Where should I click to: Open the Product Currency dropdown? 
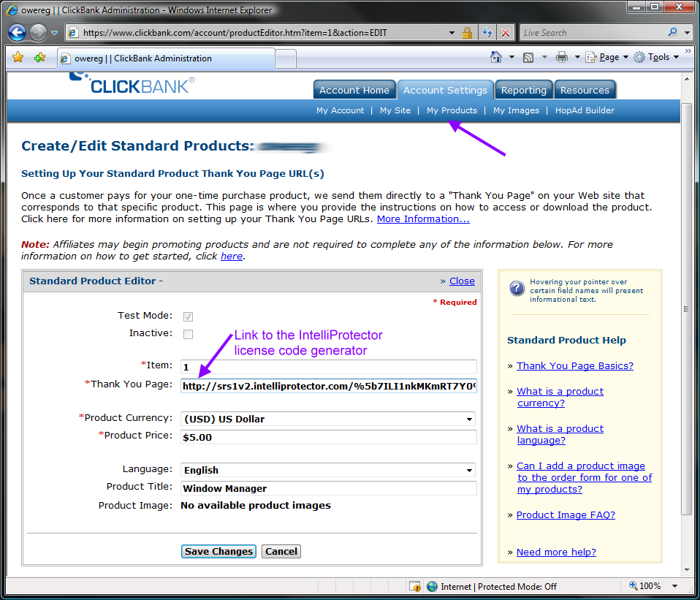point(328,419)
